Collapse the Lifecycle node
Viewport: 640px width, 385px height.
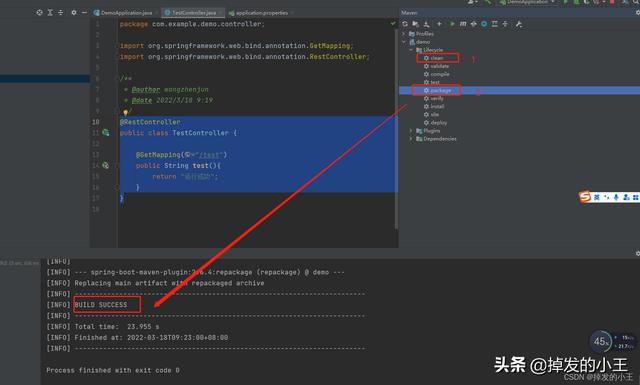click(411, 49)
